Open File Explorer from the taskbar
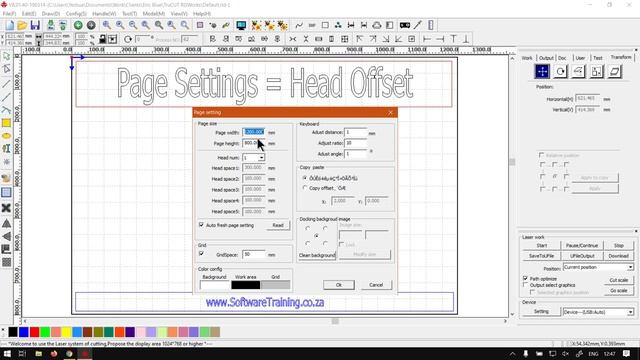The height and width of the screenshot is (360, 640). (38, 353)
